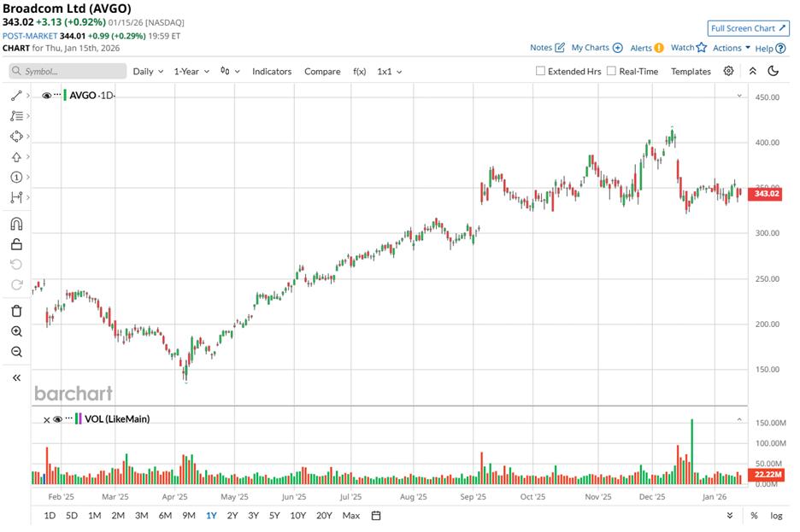Screen dimensions: 800x532
Task: Zoom in on the chart
Action: 16,331
